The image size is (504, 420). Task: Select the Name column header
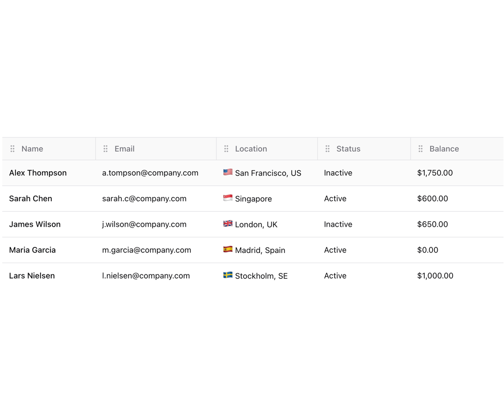coord(49,149)
